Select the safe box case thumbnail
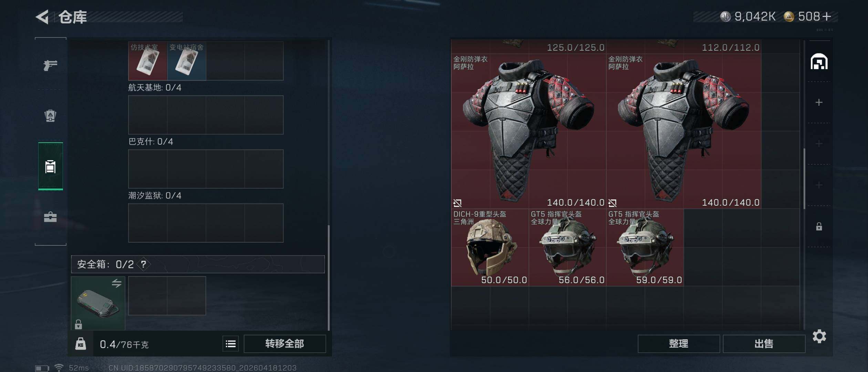868x372 pixels. [x=98, y=303]
